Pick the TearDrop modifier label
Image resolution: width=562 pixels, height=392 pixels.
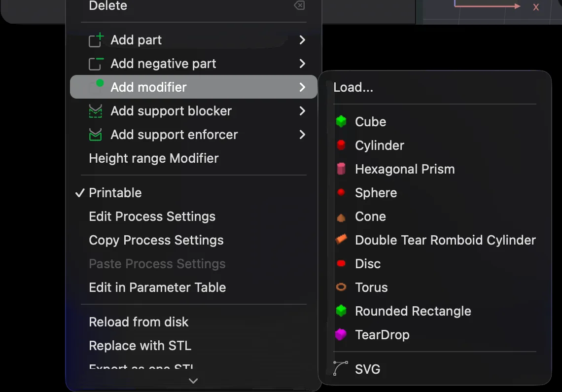pyautogui.click(x=382, y=335)
